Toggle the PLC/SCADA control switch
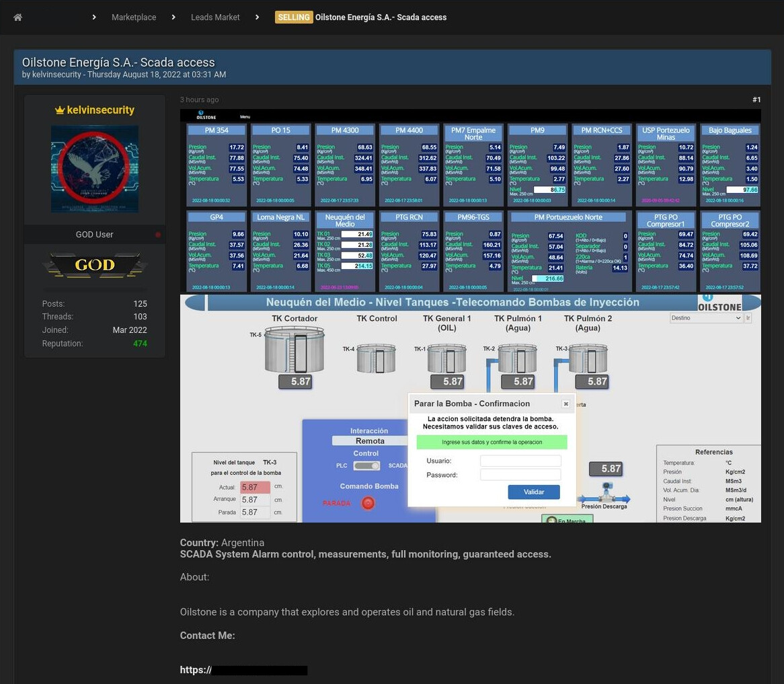The height and width of the screenshot is (684, 784). pos(366,466)
